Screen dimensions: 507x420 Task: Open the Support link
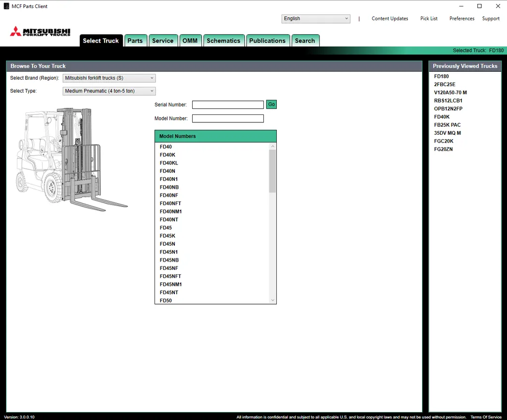point(491,18)
